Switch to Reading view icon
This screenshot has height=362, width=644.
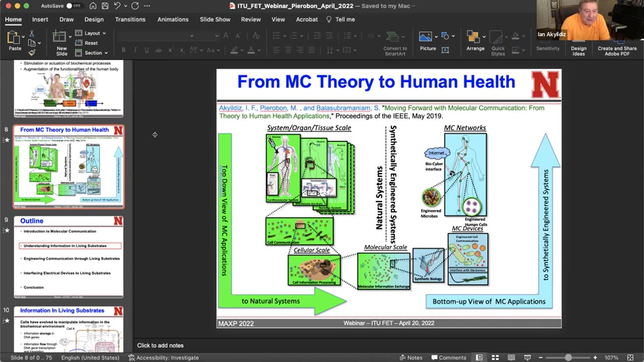pyautogui.click(x=511, y=357)
